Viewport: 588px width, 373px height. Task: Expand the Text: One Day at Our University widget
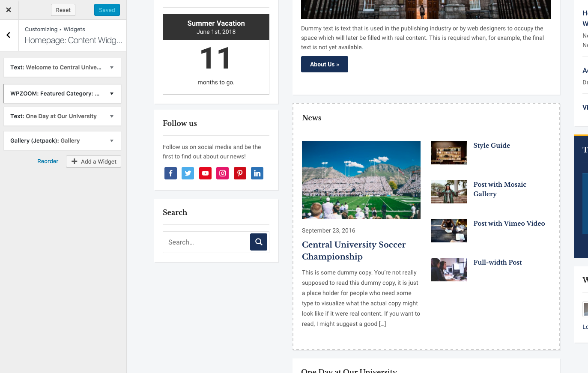click(62, 116)
